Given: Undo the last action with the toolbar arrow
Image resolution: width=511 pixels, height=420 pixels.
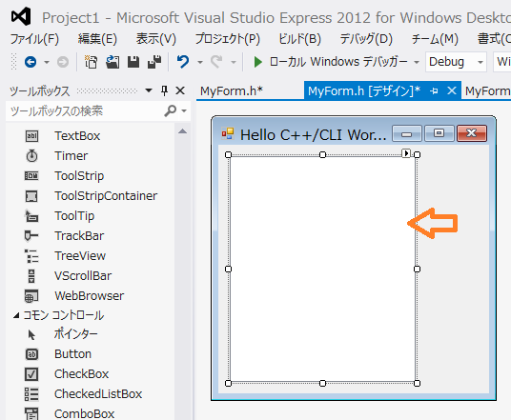Looking at the screenshot, I should [x=183, y=62].
